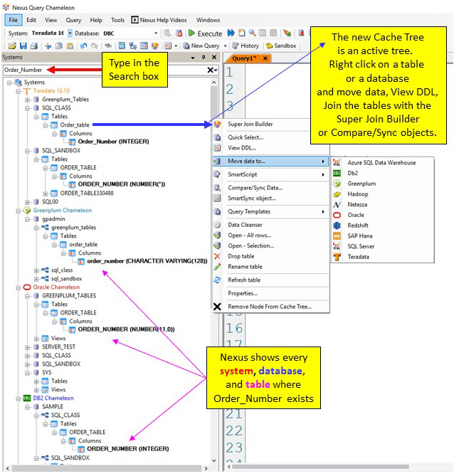Image resolution: width=454 pixels, height=476 pixels.
Task: Click the Sandbox toolbar button
Action: pyautogui.click(x=281, y=46)
